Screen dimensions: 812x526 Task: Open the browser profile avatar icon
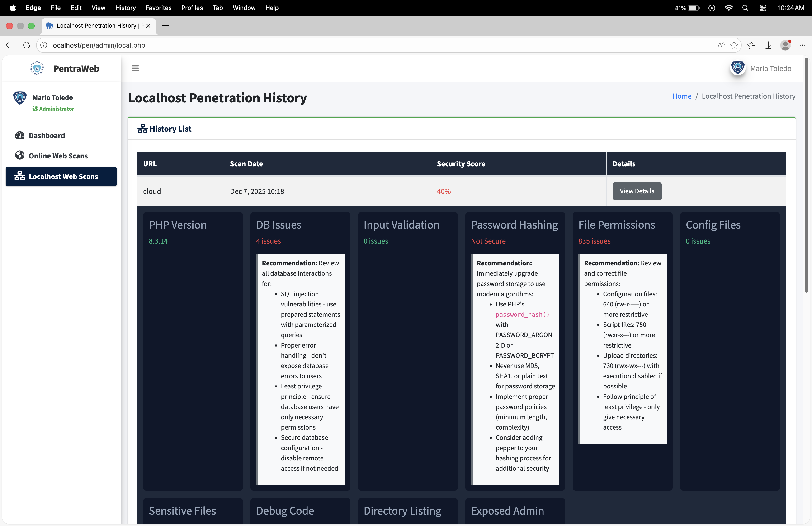click(785, 45)
